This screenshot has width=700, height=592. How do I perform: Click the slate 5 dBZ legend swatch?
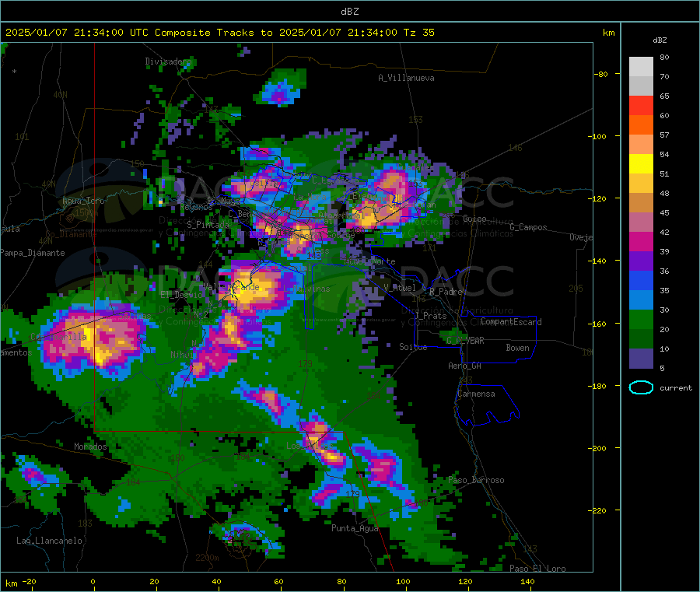click(641, 359)
